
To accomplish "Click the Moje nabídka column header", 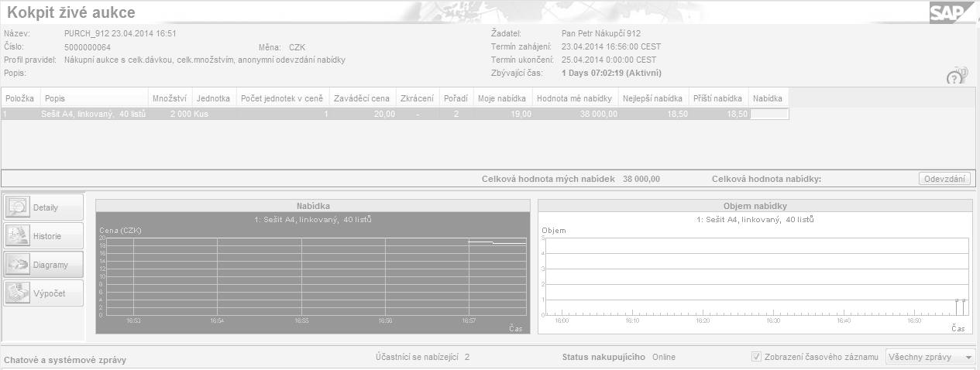I will pyautogui.click(x=502, y=98).
